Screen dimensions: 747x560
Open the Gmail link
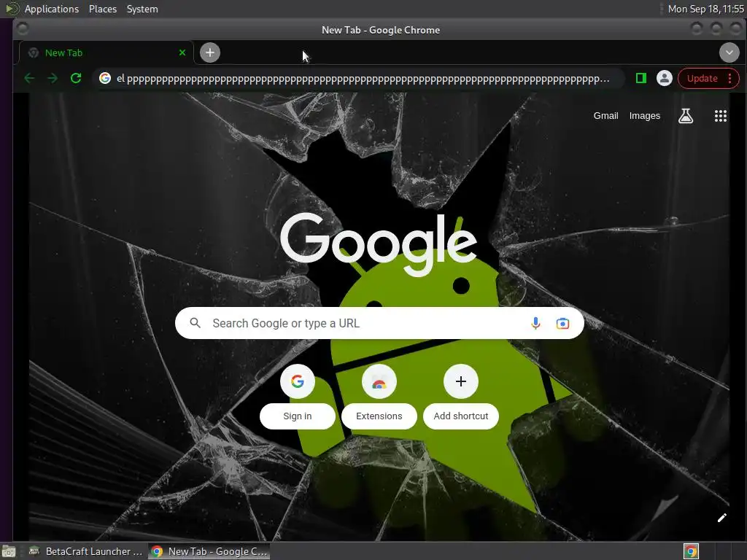pos(605,116)
